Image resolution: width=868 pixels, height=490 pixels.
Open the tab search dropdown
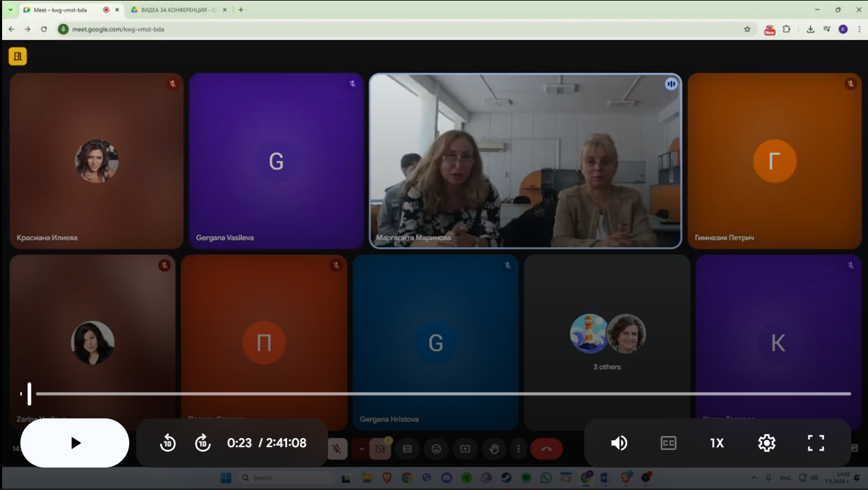(10, 10)
